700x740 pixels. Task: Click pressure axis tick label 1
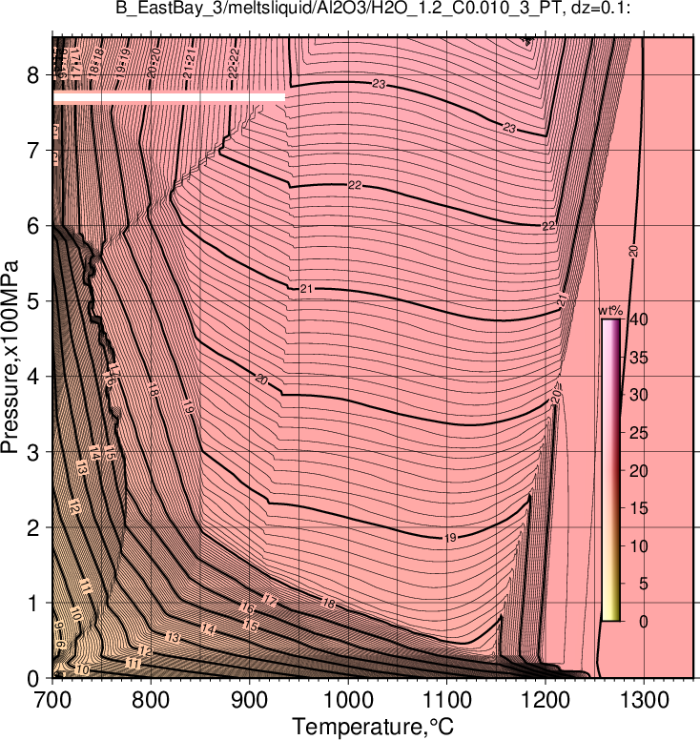pyautogui.click(x=33, y=603)
